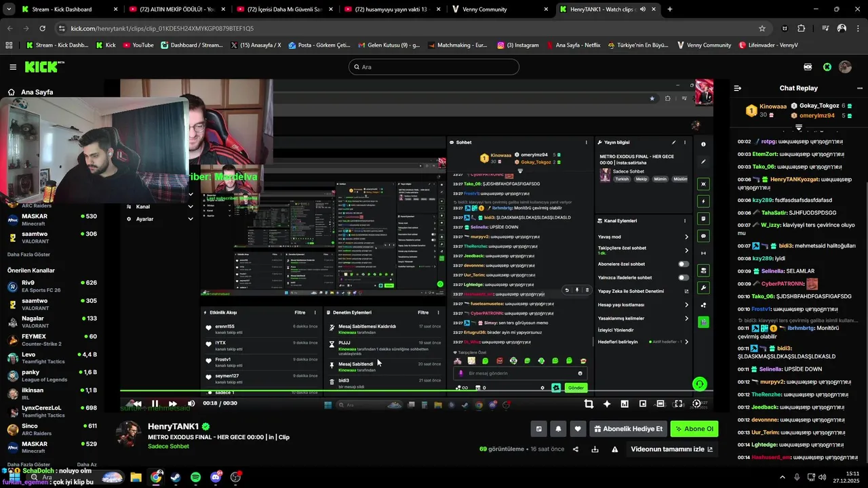Show hidden system tray icons
868x488 pixels.
(x=783, y=477)
